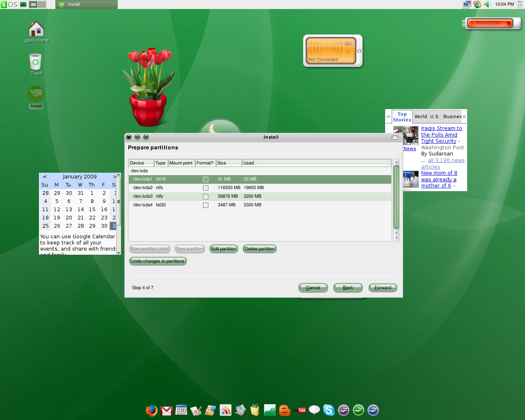The width and height of the screenshot is (525, 420).
Task: Click the Delete partition button
Action: pyautogui.click(x=260, y=249)
